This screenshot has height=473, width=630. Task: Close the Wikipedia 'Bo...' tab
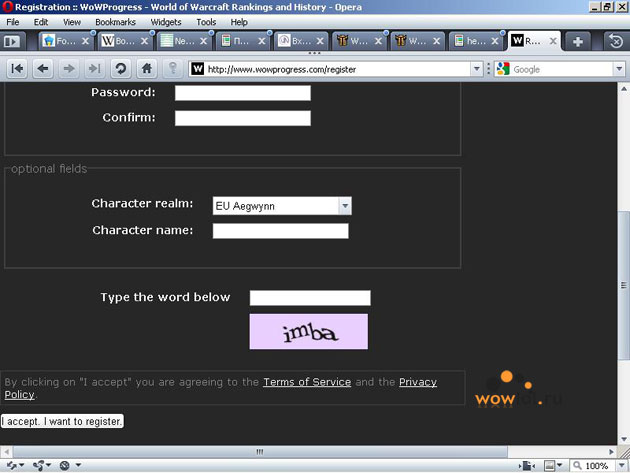click(x=144, y=41)
